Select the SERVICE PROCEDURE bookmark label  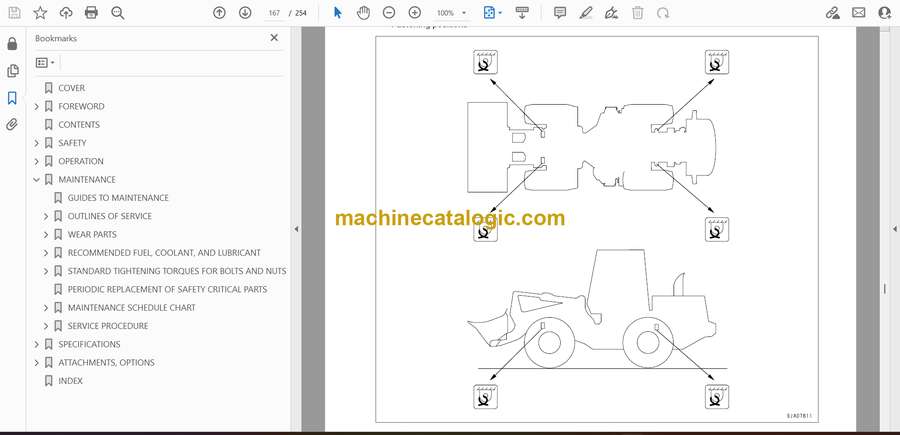(108, 326)
